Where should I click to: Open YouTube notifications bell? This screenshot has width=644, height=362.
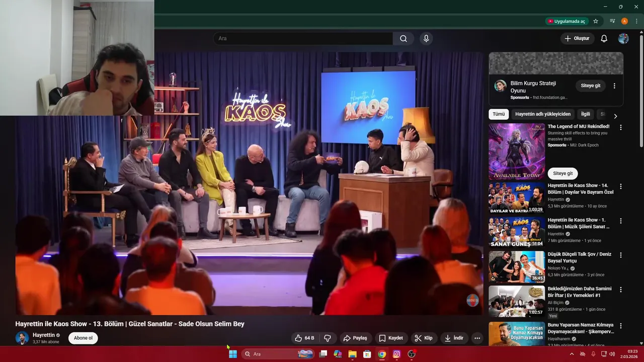point(604,39)
